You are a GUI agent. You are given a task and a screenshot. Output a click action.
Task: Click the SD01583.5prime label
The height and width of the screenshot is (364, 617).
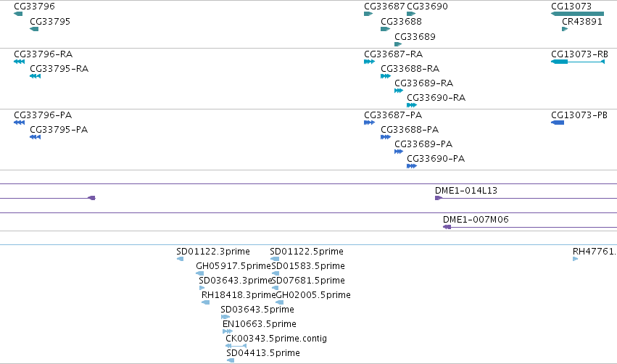308,266
